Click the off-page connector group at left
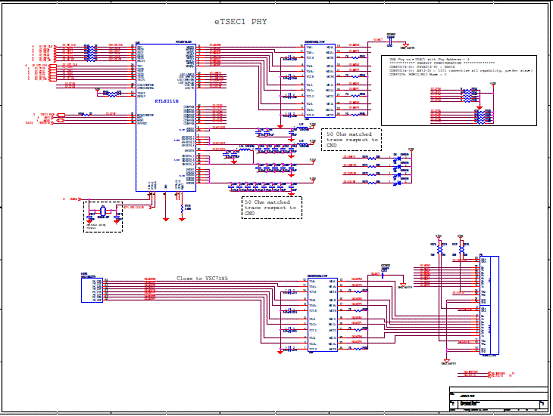Viewport: 553px width, 416px height. click(53, 73)
